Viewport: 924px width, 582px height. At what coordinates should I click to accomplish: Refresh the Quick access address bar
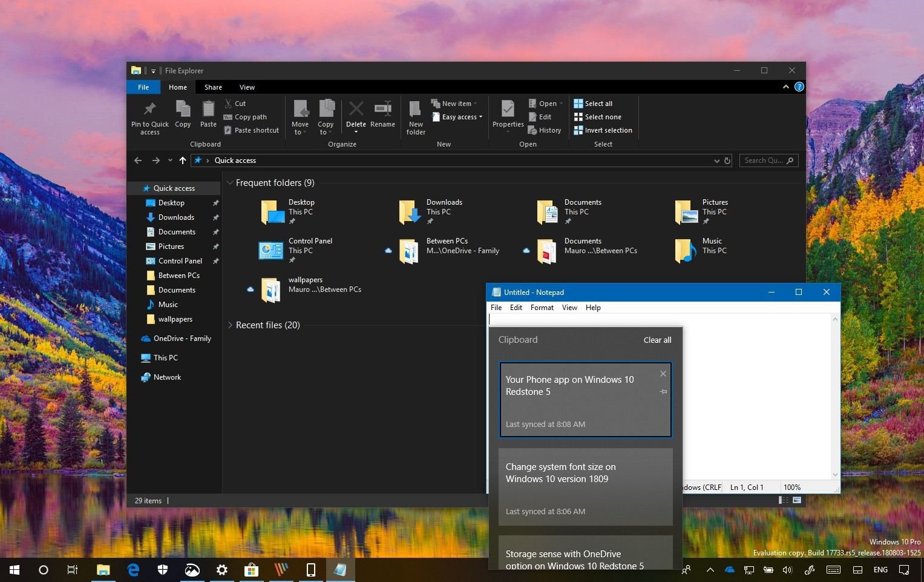point(727,160)
